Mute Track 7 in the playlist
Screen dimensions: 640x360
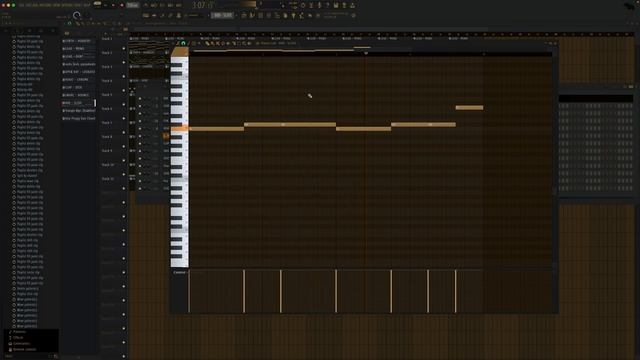[x=124, y=132]
